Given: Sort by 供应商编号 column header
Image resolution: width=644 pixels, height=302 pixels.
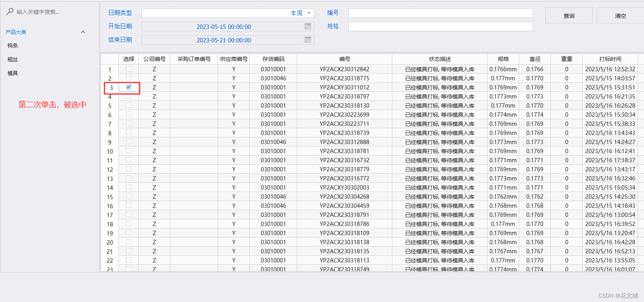Looking at the screenshot, I should [234, 59].
